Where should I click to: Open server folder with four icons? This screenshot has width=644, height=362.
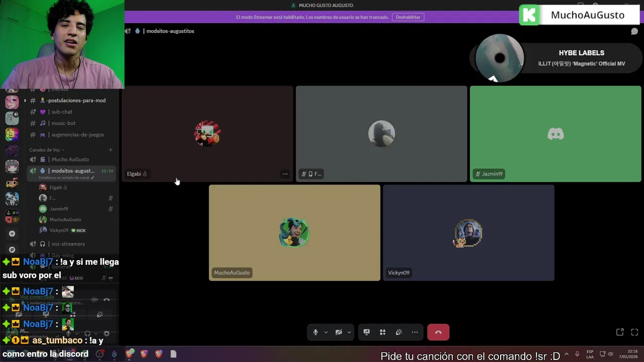pos(12,215)
